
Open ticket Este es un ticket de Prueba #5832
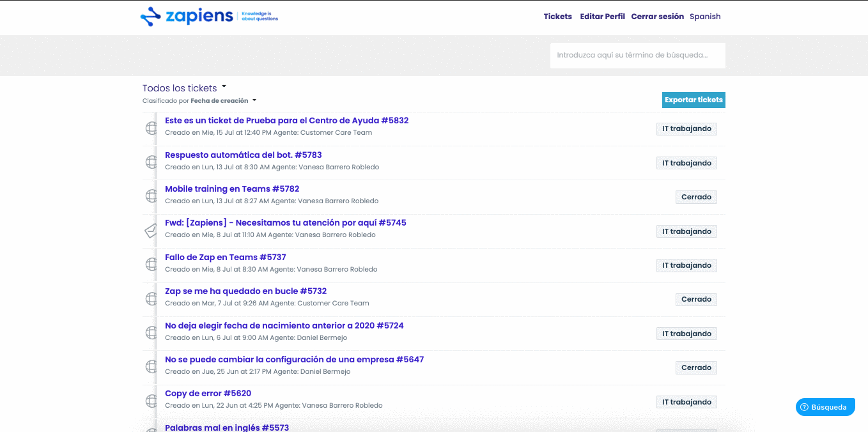[x=286, y=121]
